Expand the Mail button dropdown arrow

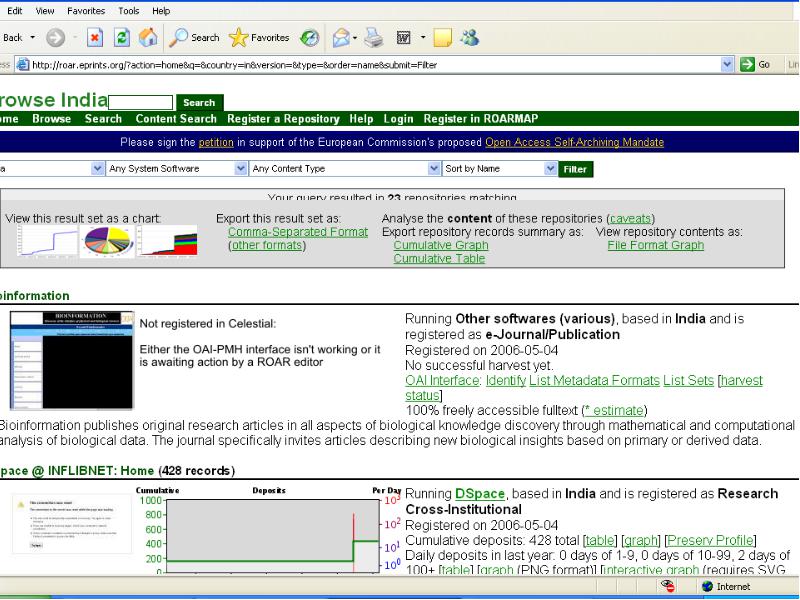pyautogui.click(x=355, y=37)
